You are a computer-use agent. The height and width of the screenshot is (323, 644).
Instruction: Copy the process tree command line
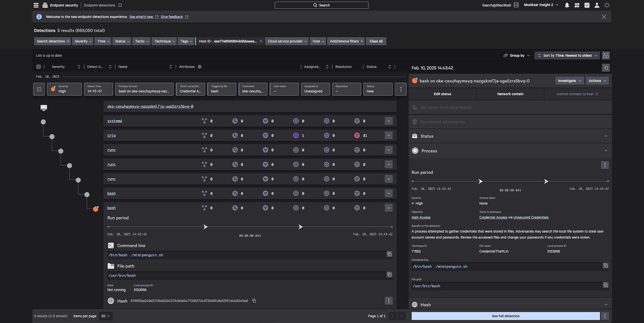click(389, 254)
